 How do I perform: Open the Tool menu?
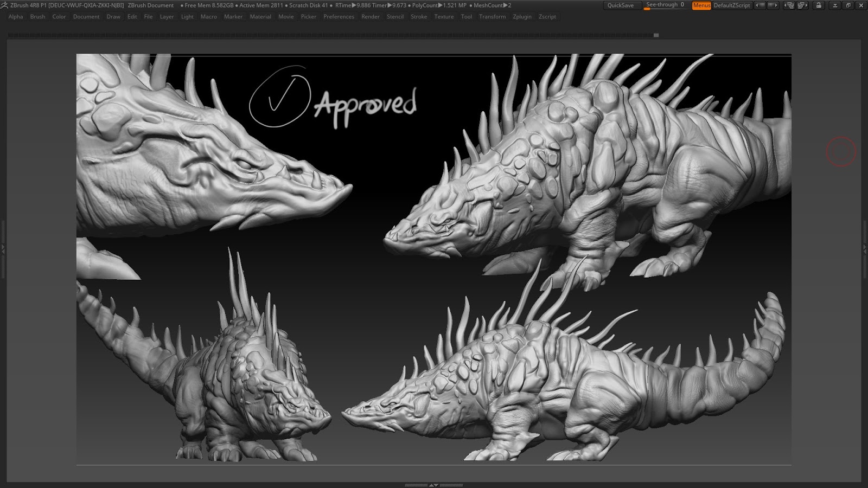[467, 17]
